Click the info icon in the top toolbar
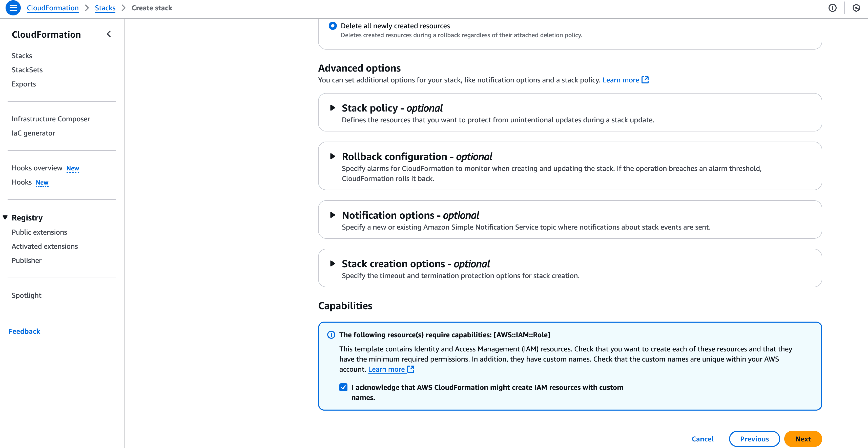This screenshot has height=448, width=868. (833, 8)
